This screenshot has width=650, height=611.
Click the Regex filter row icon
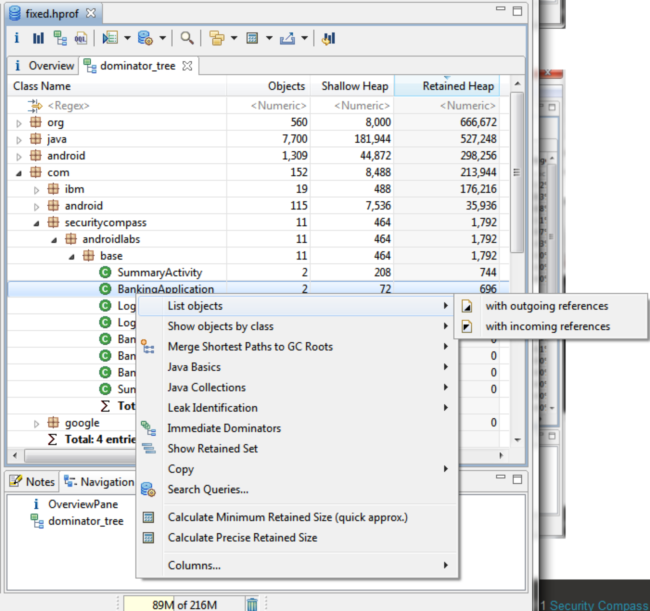tap(35, 106)
